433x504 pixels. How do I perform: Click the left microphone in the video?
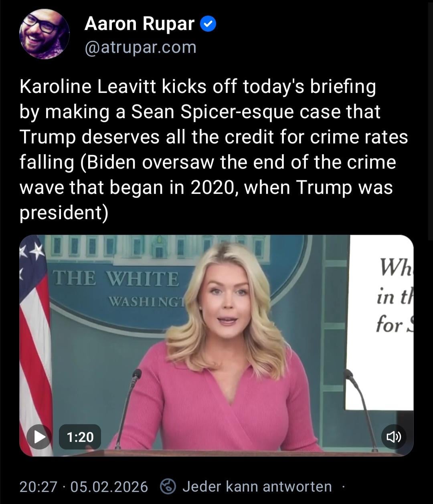(x=127, y=409)
